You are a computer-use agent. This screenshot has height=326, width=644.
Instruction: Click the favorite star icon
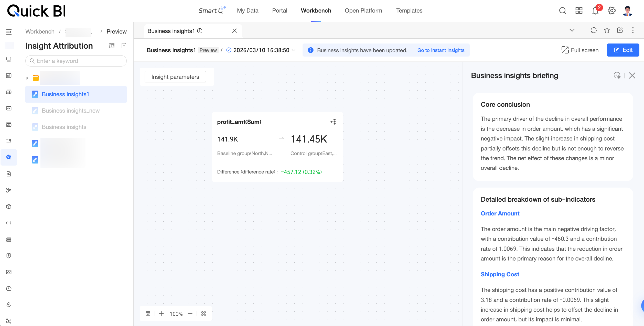[607, 30]
